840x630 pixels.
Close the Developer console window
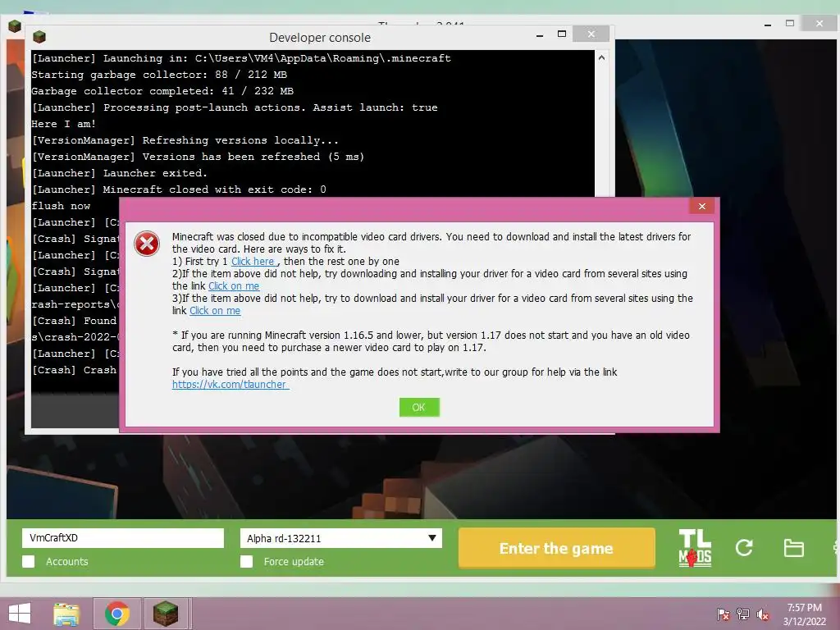coord(591,34)
